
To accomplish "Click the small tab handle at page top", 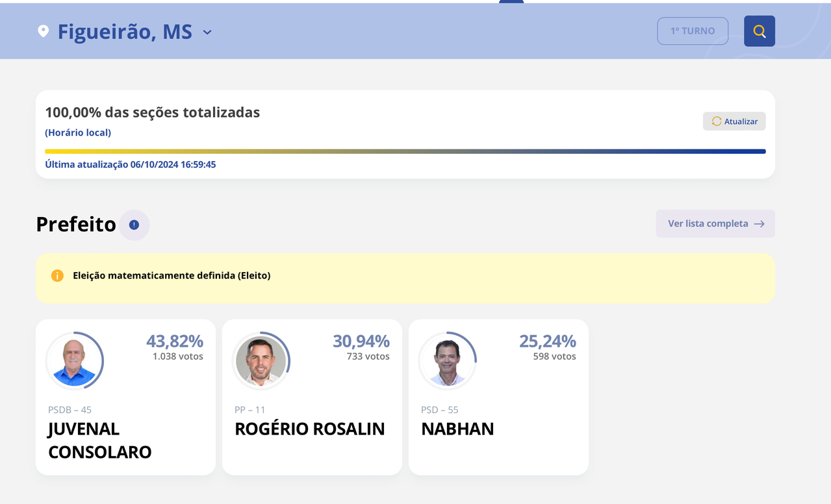I will (511, 2).
